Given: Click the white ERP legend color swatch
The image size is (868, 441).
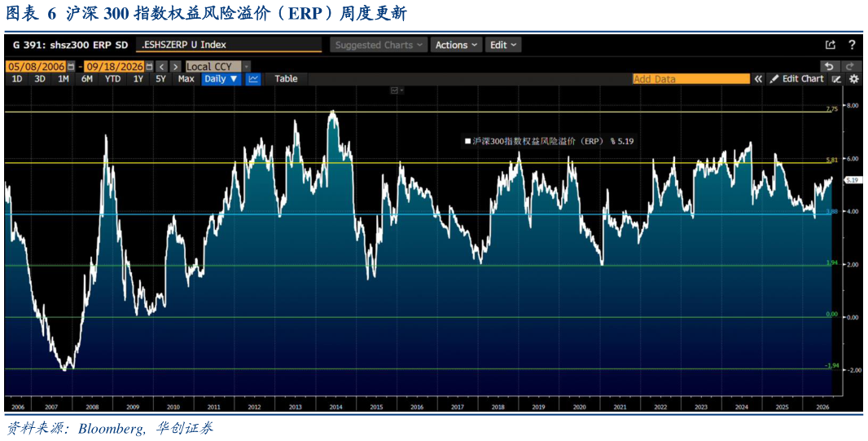Looking at the screenshot, I should [x=467, y=141].
